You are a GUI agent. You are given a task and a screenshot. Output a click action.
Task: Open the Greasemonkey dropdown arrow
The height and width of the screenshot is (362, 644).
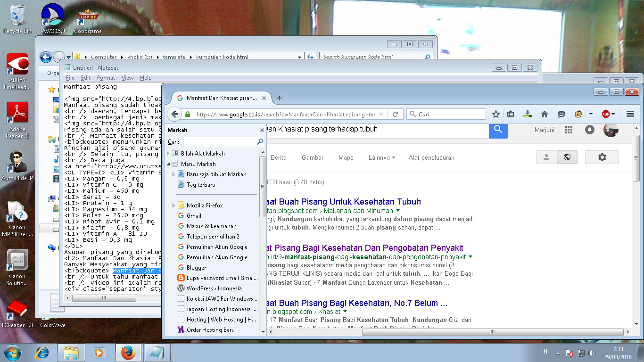[x=591, y=114]
